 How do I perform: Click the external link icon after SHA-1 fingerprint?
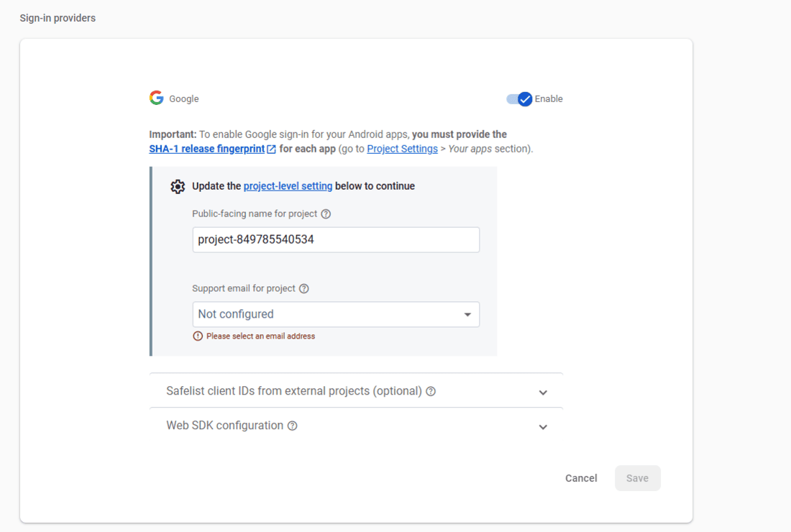271,150
